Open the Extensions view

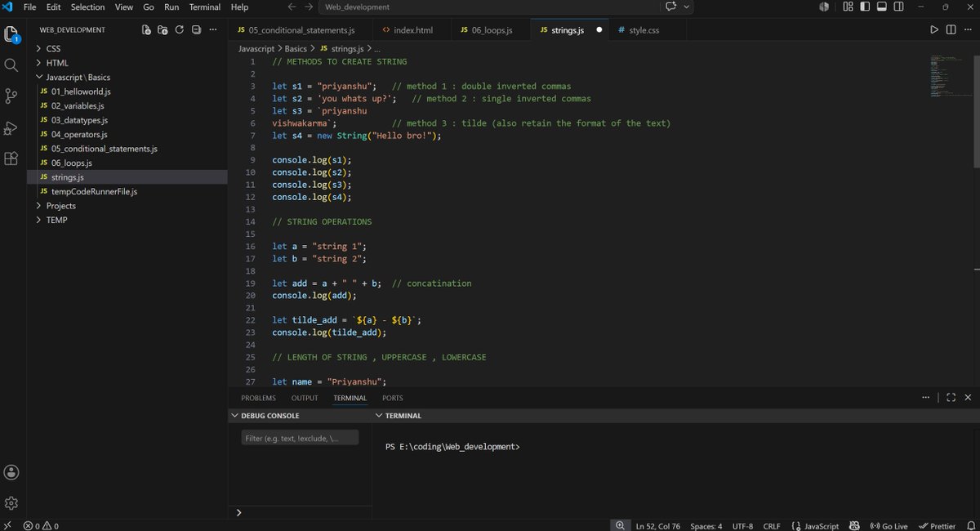[x=11, y=158]
